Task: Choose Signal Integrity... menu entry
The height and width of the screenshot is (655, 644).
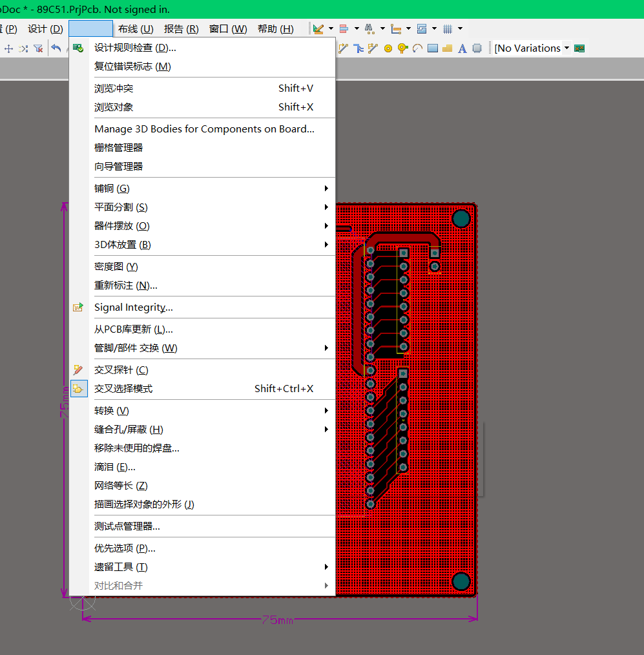Action: tap(202, 307)
